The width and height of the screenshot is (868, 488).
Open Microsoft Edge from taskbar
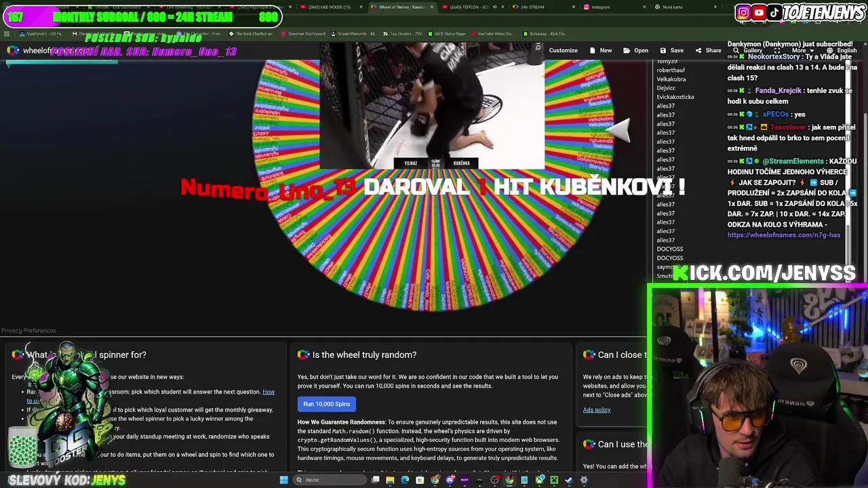click(x=405, y=480)
